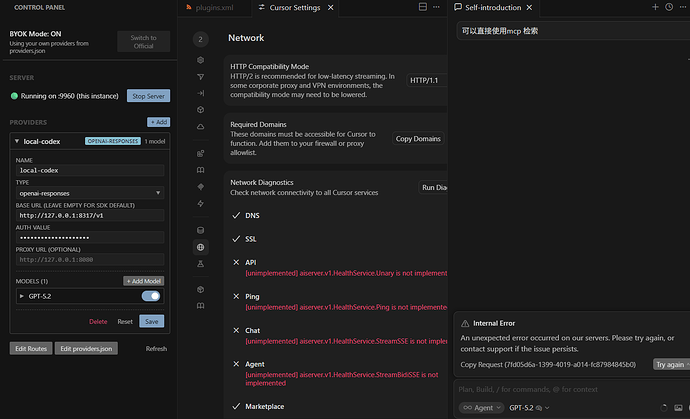The image size is (690, 419).
Task: Open the cube icon just above the cloud icon
Action: pos(200,110)
